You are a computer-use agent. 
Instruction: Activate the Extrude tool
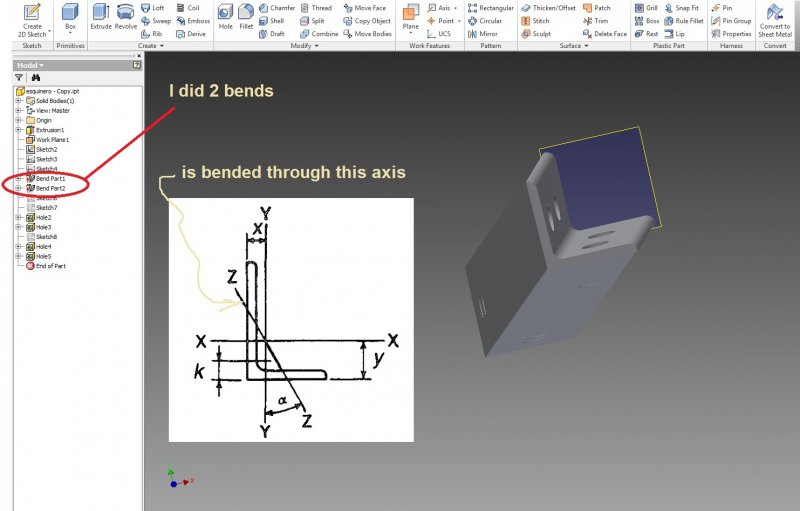tap(101, 17)
